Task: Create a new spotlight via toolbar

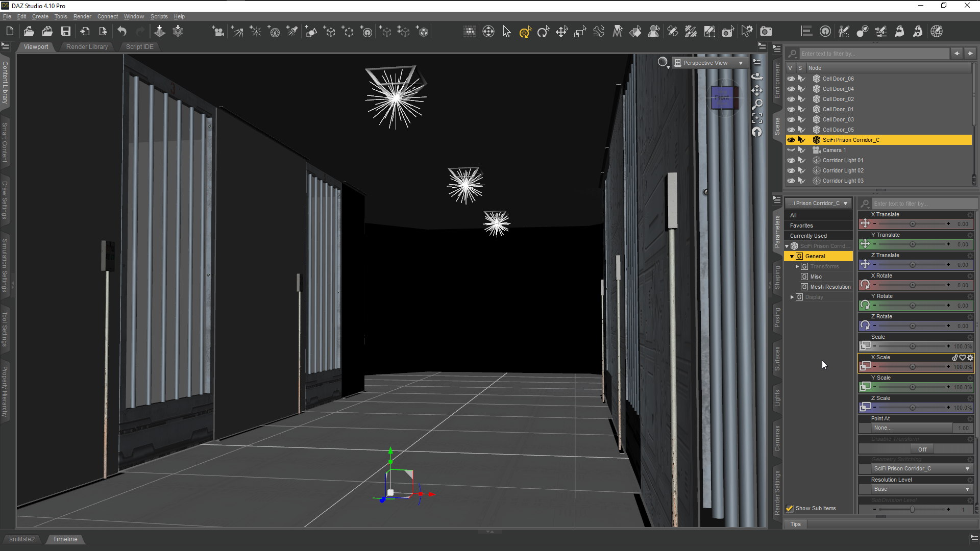Action: pos(292,32)
